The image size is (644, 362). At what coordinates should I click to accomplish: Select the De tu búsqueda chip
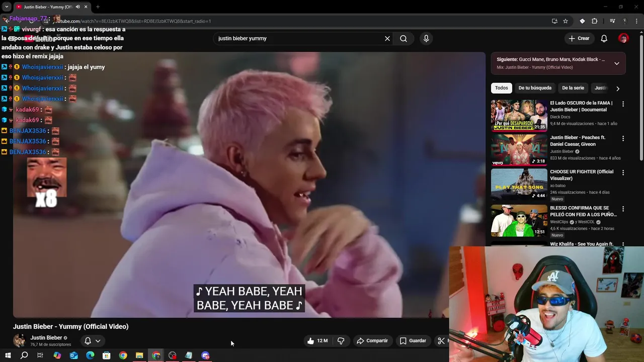(535, 88)
